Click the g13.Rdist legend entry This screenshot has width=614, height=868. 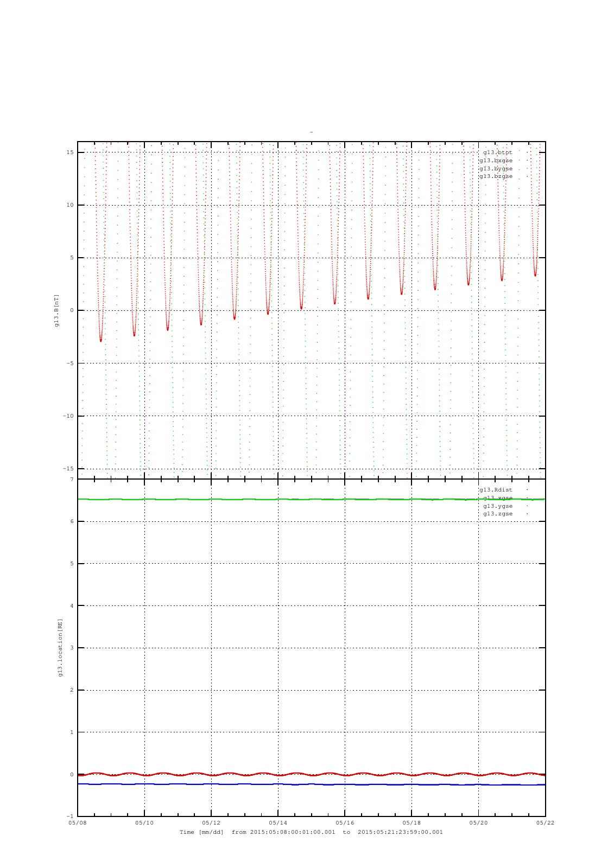point(496,490)
